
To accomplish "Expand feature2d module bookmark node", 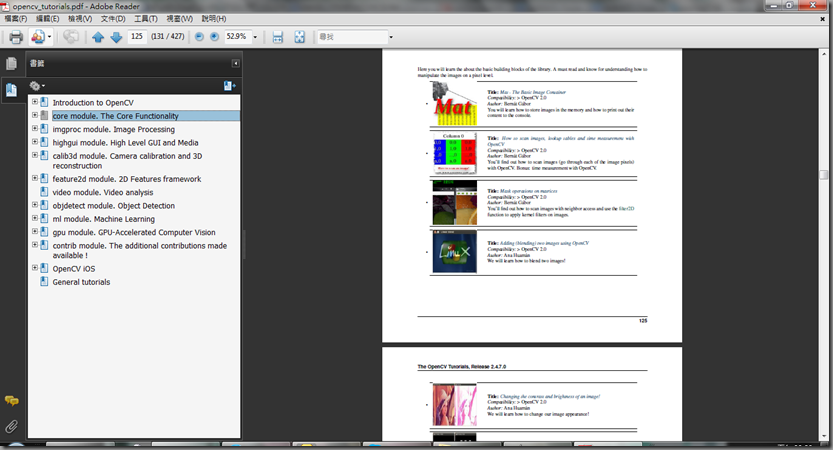I will 35,178.
